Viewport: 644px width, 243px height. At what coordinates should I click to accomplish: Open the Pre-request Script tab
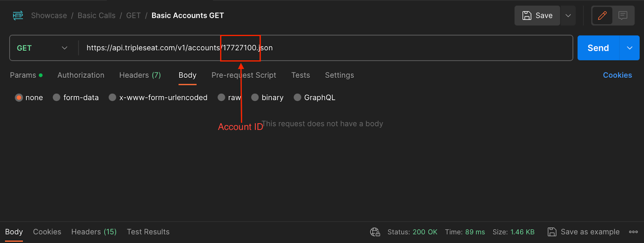coord(244,75)
